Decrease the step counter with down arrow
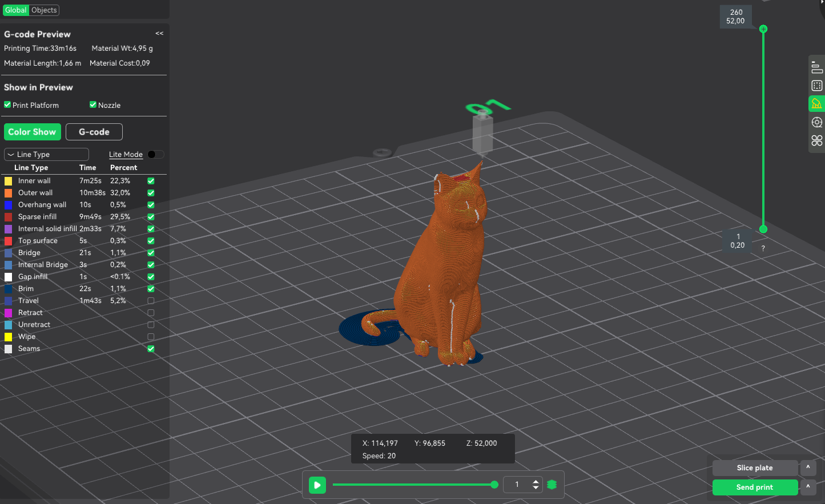This screenshot has height=504, width=825. 536,488
